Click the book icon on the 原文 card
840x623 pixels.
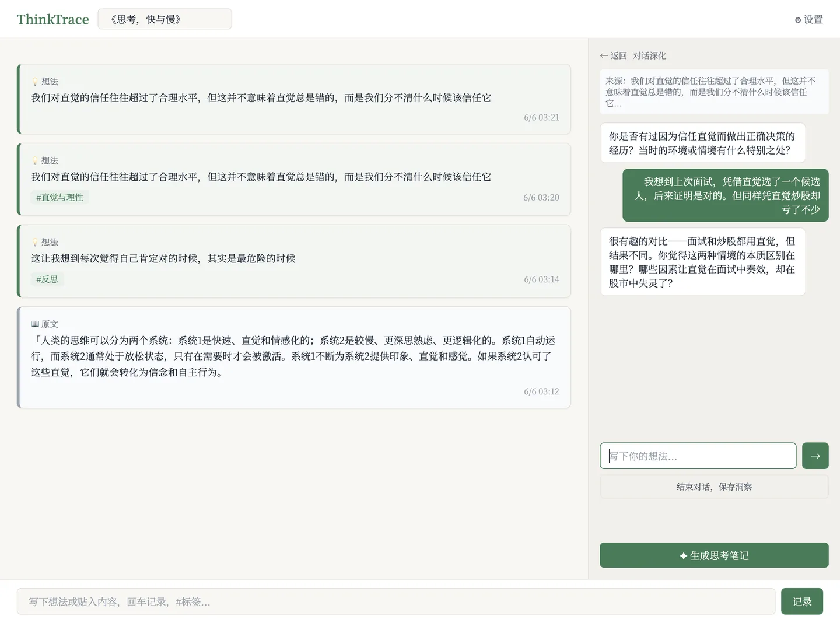tap(35, 324)
